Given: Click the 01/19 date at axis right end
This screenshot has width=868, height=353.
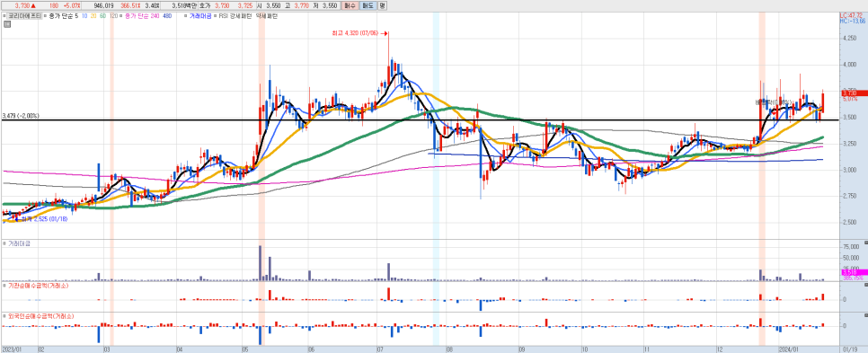Looking at the screenshot, I should tap(851, 349).
